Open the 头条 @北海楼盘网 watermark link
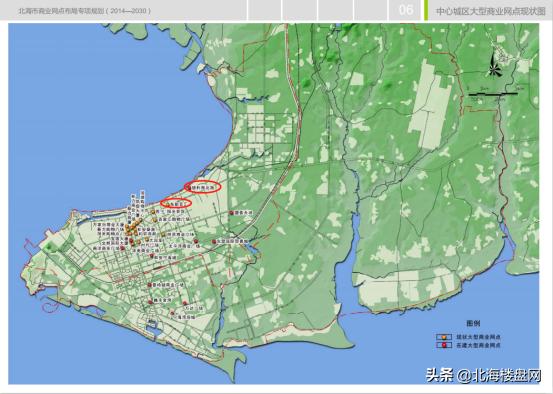The height and width of the screenshot is (394, 553). [x=483, y=375]
